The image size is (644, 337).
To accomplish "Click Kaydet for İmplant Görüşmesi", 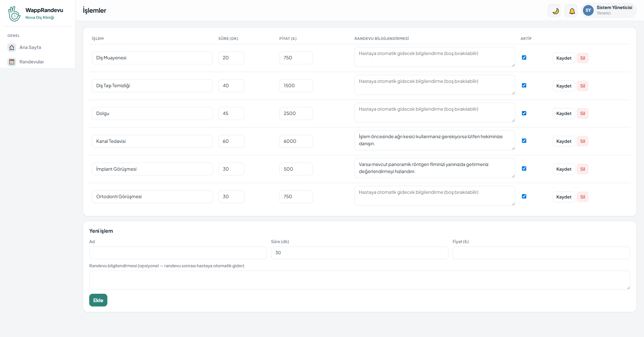I will [x=563, y=169].
